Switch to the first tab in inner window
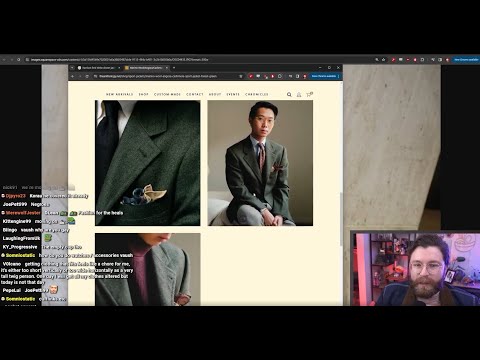This screenshot has width=480, height=360. pos(99,68)
